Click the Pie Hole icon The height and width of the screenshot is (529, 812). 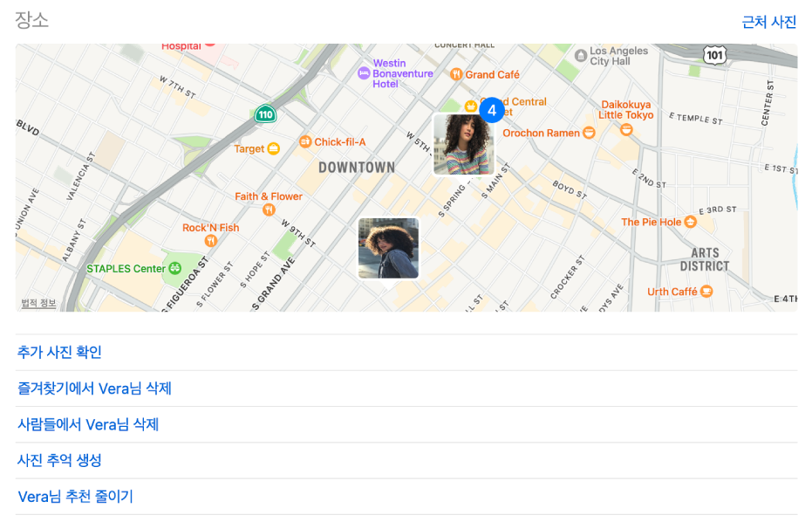tap(690, 222)
